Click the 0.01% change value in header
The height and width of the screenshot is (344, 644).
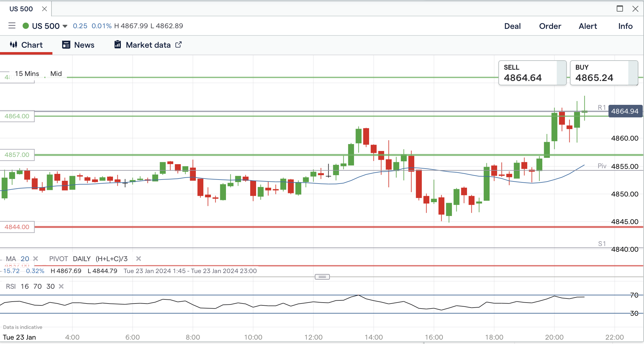coord(102,26)
